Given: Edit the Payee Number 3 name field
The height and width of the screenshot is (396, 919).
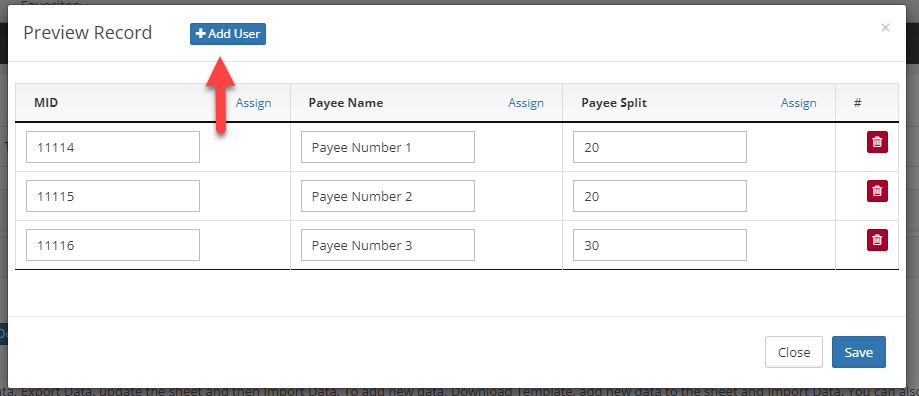Looking at the screenshot, I should pos(388,245).
